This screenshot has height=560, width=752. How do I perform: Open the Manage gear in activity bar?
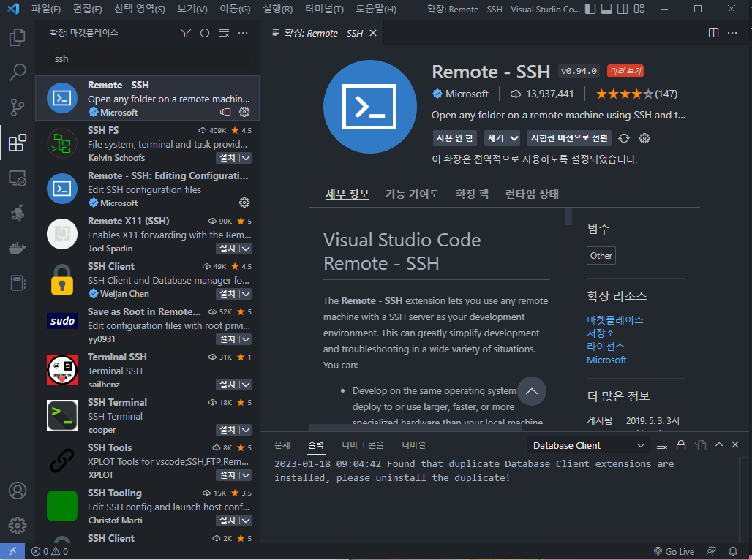click(18, 526)
